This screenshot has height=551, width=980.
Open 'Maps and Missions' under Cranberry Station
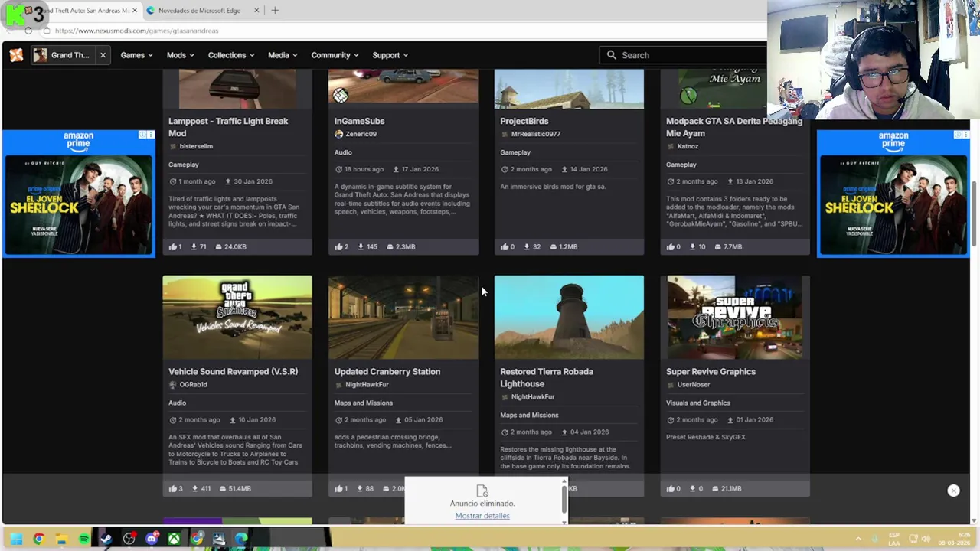363,403
